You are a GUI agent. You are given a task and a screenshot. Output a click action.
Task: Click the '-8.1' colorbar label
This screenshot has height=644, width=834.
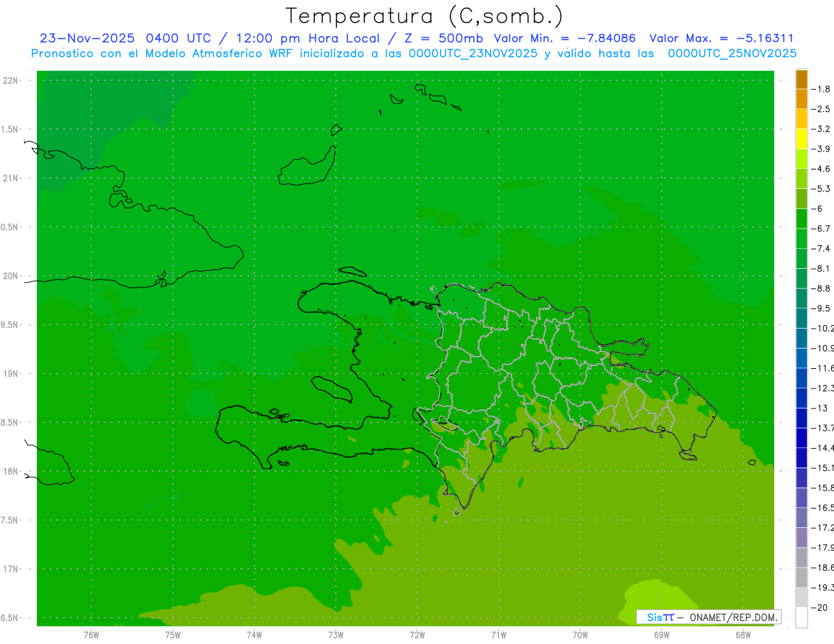point(821,269)
